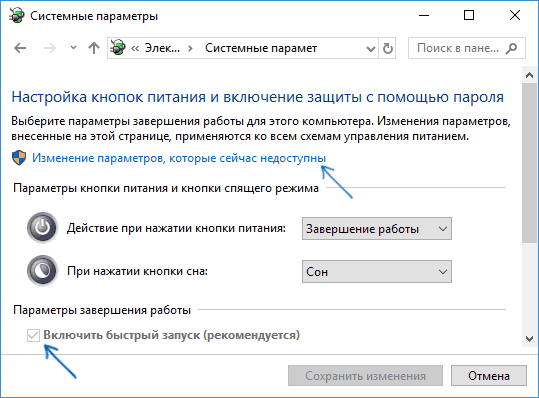Go up one level with Up arrow

(x=94, y=48)
